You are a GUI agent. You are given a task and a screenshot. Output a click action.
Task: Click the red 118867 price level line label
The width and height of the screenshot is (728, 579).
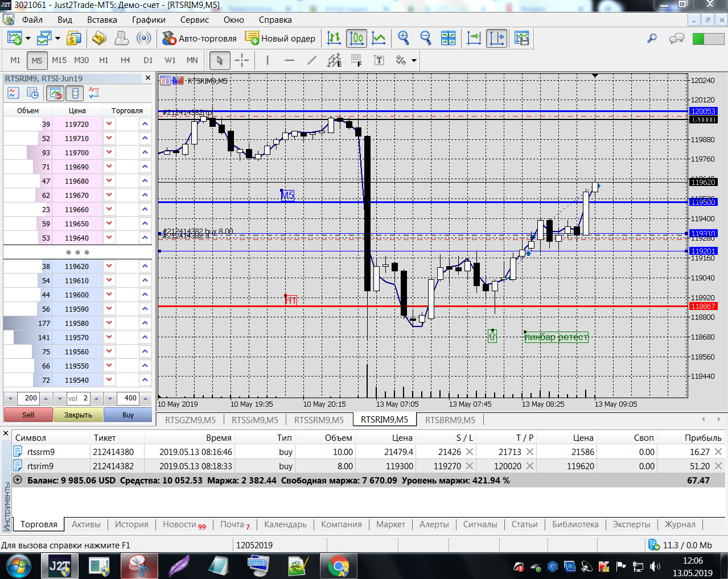[x=703, y=306]
